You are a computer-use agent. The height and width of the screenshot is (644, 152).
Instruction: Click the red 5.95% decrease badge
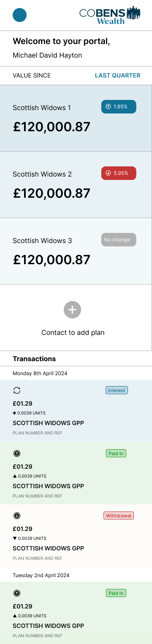click(x=119, y=173)
